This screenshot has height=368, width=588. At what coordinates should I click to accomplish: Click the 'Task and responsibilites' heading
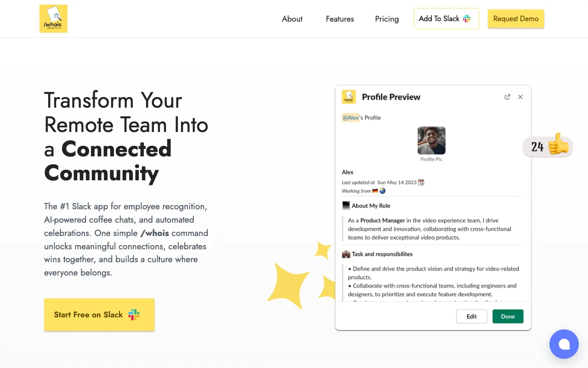(x=382, y=254)
